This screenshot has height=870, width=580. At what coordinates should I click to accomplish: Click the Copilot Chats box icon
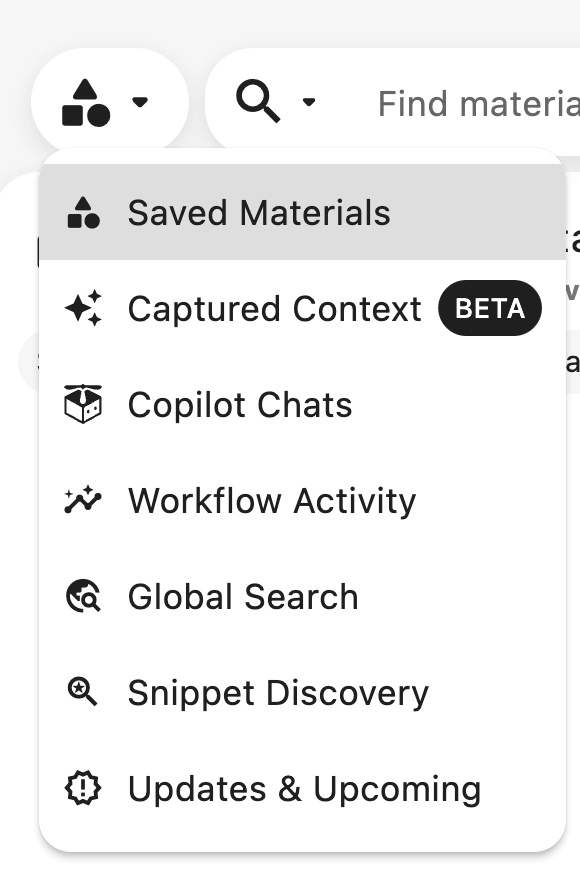coord(85,404)
